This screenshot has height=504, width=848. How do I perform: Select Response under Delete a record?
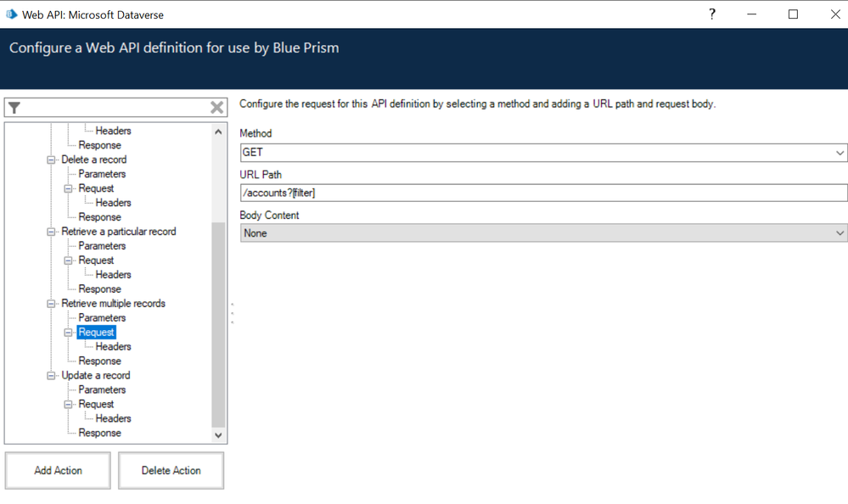[x=99, y=217]
